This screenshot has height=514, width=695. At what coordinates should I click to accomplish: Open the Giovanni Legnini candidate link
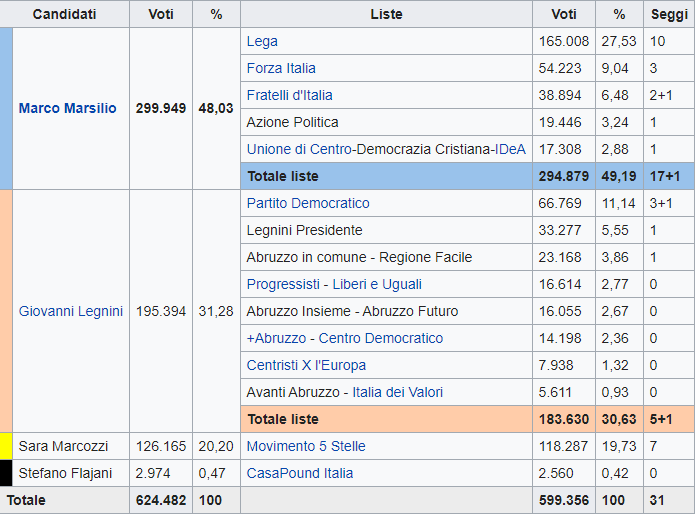(x=71, y=311)
